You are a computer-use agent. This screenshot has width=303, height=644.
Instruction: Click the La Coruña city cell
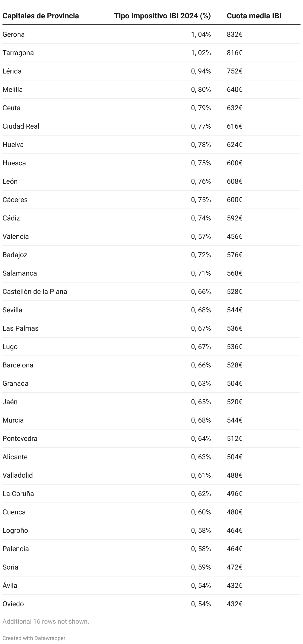point(18,494)
